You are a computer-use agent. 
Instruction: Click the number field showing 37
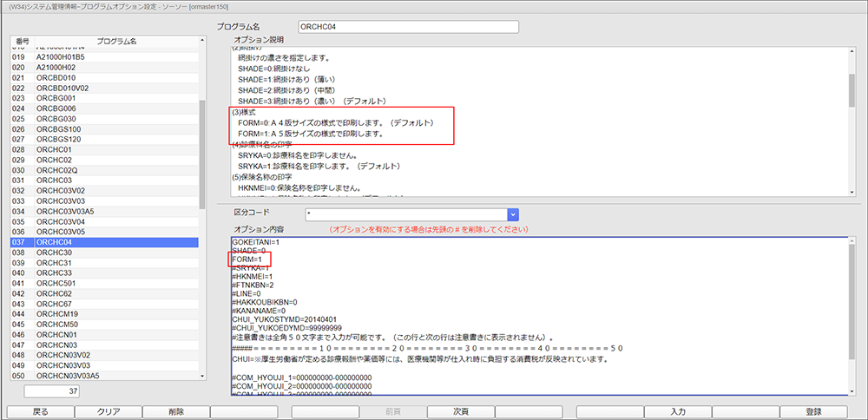tap(53, 391)
